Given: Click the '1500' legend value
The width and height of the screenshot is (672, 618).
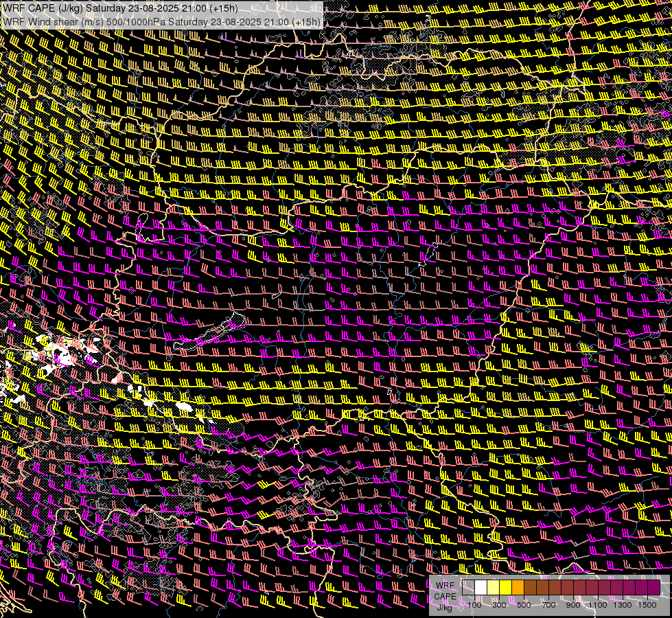Looking at the screenshot, I should coord(647,605).
